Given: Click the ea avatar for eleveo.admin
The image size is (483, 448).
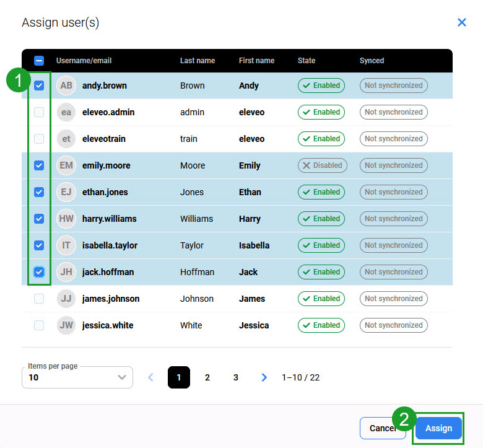Looking at the screenshot, I should tap(66, 112).
